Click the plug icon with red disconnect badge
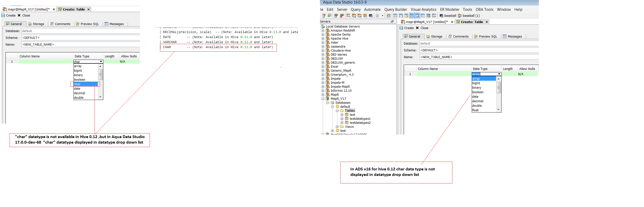The width and height of the screenshot is (644, 207). tap(342, 16)
